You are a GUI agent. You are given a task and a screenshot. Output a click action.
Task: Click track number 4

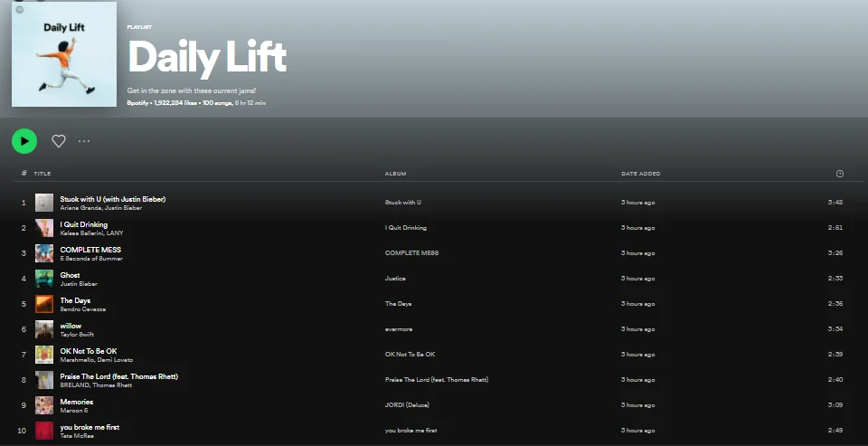tap(24, 279)
